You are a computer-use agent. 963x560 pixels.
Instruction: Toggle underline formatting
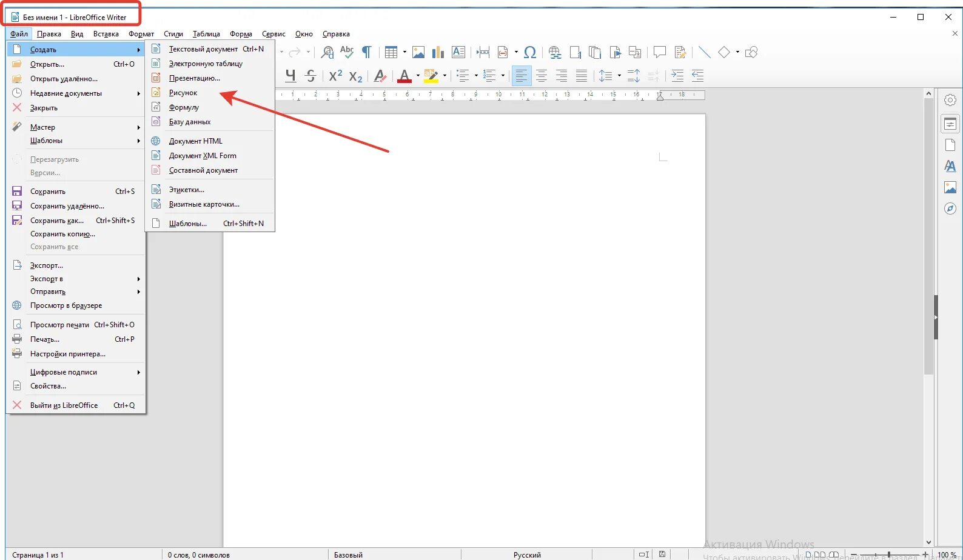[x=290, y=76]
